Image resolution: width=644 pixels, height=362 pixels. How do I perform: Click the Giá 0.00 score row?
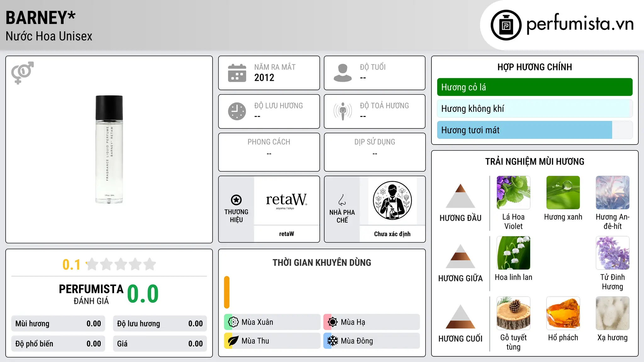tap(160, 344)
